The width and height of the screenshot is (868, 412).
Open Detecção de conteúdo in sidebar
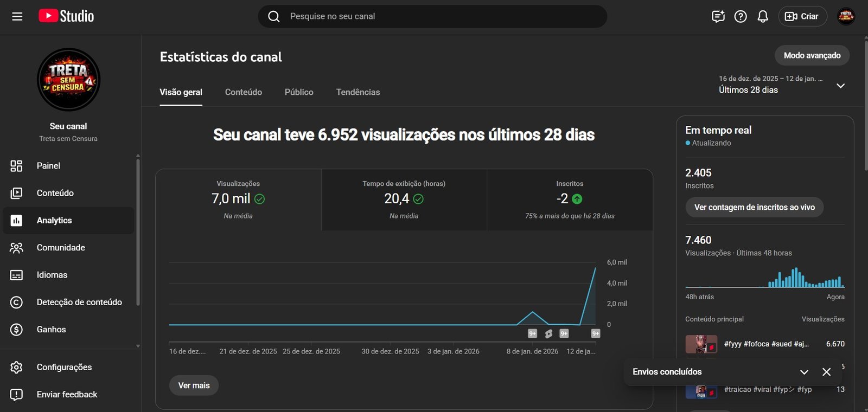point(68,302)
